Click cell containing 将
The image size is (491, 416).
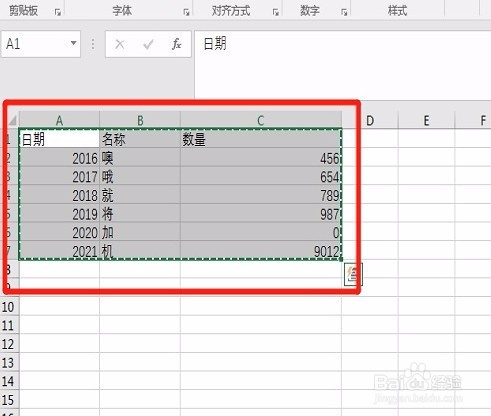pyautogui.click(x=140, y=214)
